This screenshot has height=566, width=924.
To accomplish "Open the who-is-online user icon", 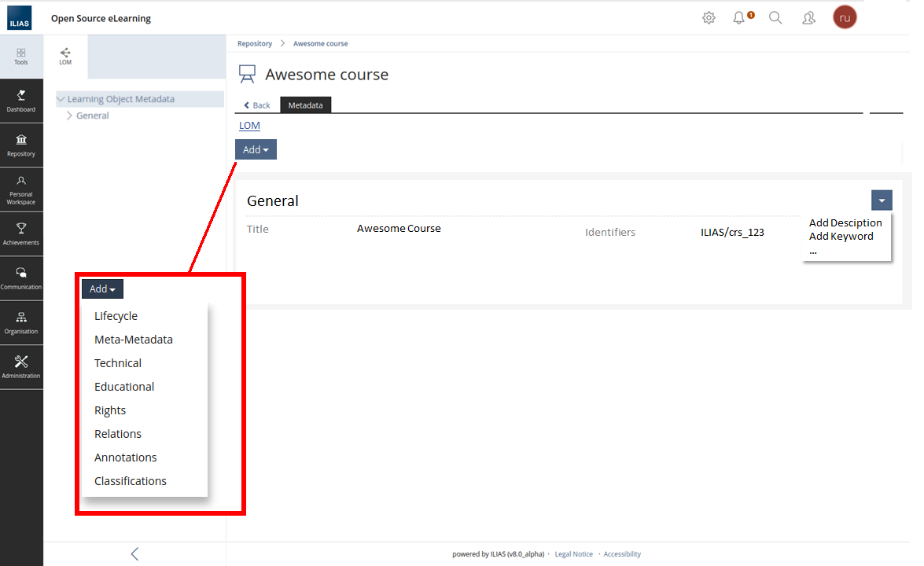I will [x=808, y=17].
